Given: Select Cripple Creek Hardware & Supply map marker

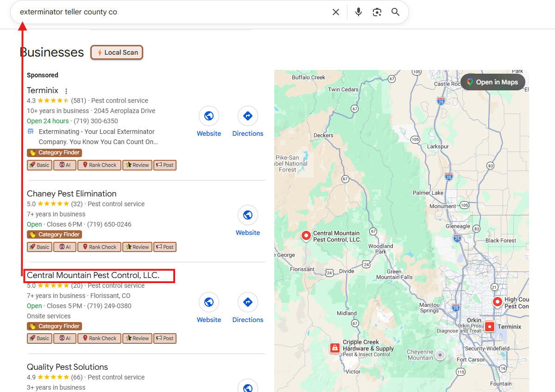Looking at the screenshot, I should (335, 348).
